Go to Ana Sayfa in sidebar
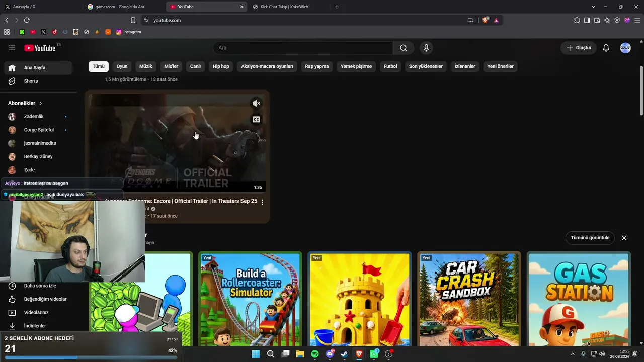Viewport: 644px width, 362px height. [x=38, y=68]
